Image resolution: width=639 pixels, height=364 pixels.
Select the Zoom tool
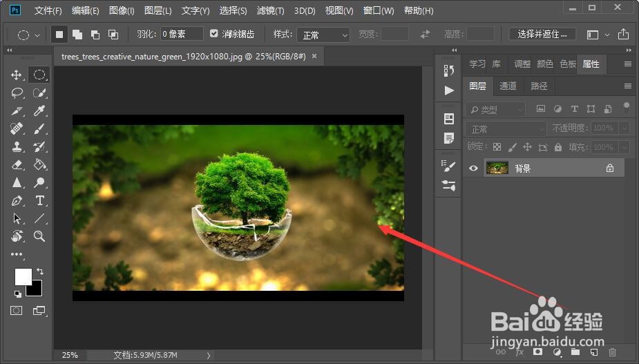pyautogui.click(x=39, y=236)
